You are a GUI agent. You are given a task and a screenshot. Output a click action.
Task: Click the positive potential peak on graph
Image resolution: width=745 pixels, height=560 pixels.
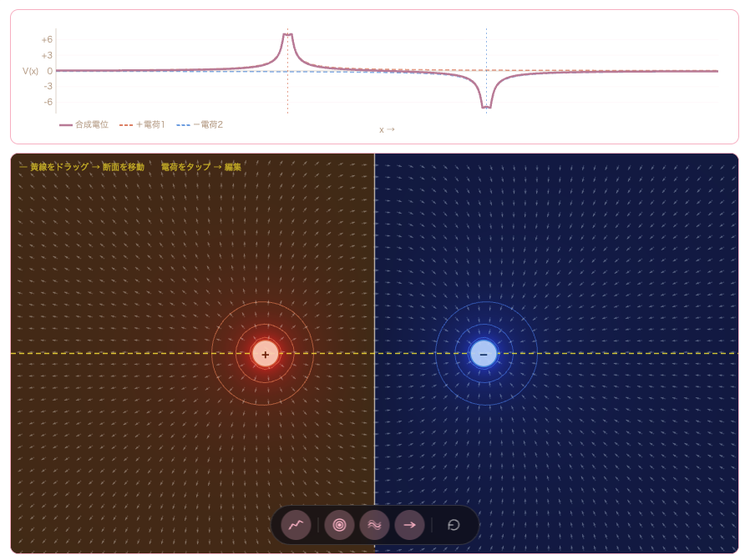click(288, 35)
